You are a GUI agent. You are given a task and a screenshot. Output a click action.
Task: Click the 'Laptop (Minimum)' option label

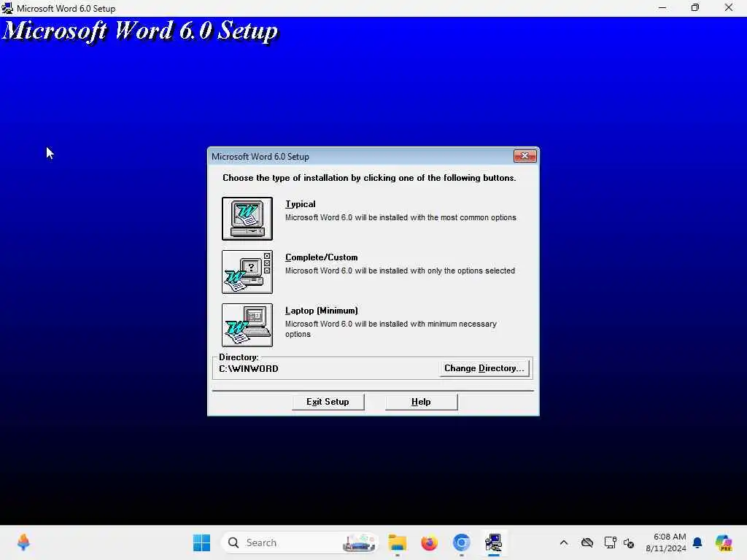click(322, 311)
